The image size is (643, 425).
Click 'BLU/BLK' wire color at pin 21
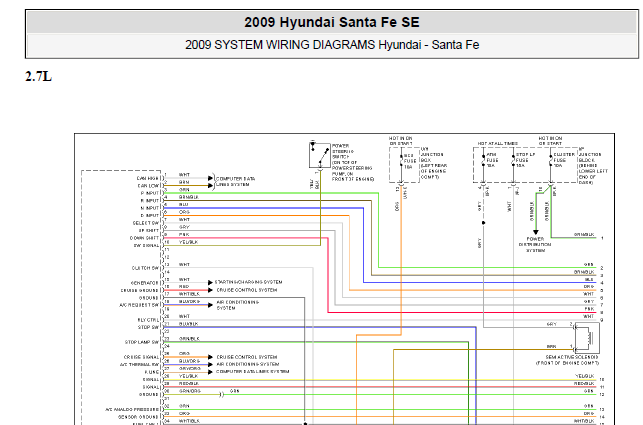tap(189, 324)
